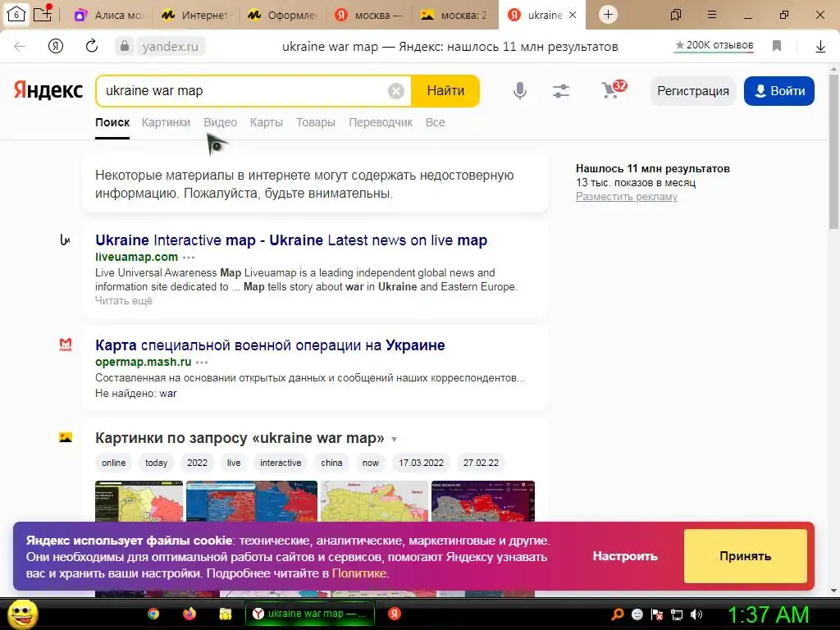
Task: Open search settings sliders icon
Action: click(x=561, y=91)
